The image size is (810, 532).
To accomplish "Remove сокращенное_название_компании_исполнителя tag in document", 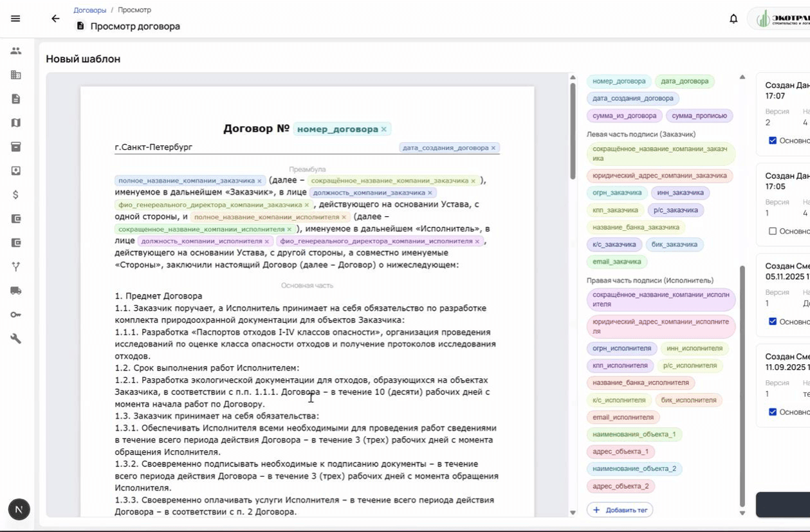I will 289,230.
